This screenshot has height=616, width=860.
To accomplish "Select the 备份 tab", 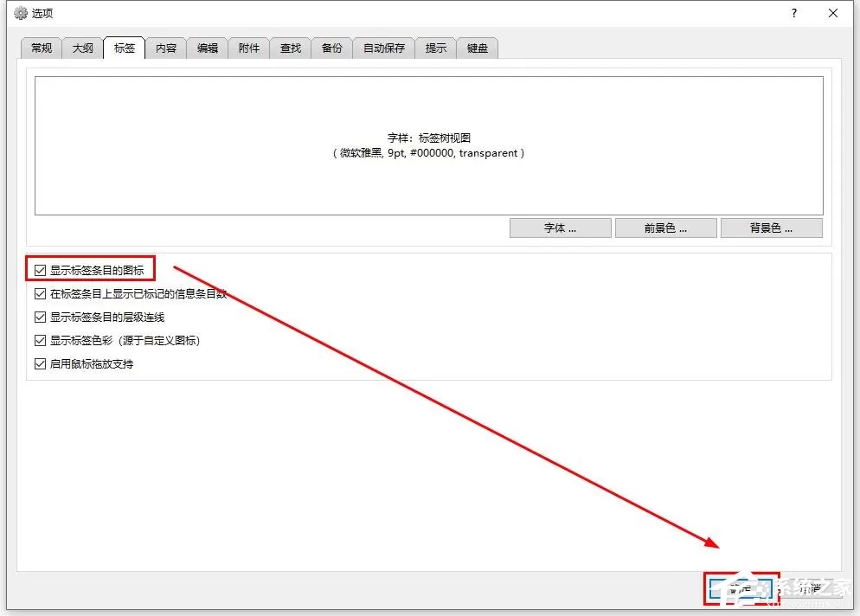I will pos(332,48).
